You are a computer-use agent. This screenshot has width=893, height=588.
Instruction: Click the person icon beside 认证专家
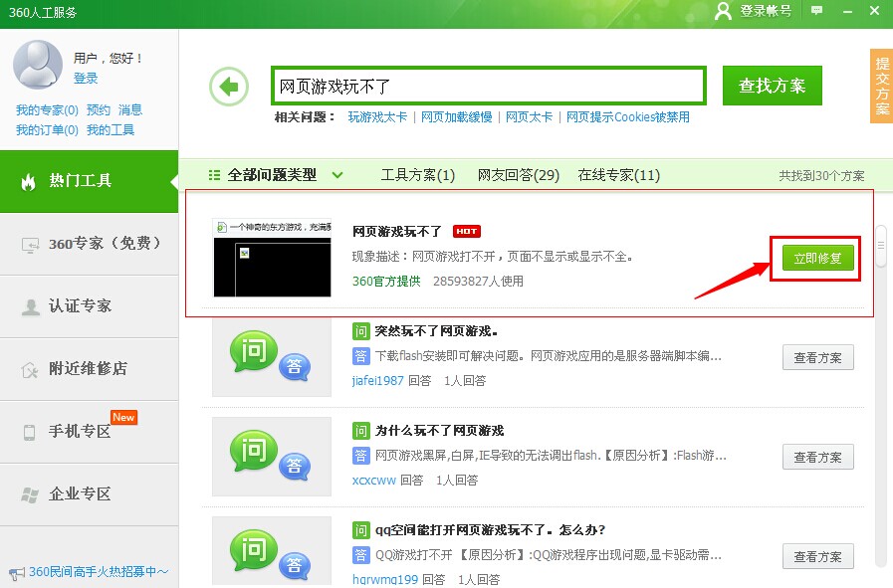pyautogui.click(x=30, y=306)
